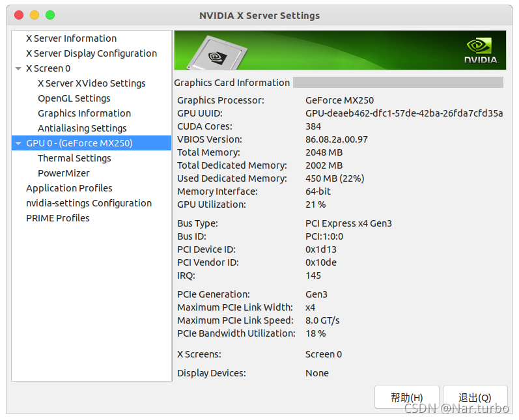Click Display Devices value None
This screenshot has height=420, width=519.
(316, 373)
